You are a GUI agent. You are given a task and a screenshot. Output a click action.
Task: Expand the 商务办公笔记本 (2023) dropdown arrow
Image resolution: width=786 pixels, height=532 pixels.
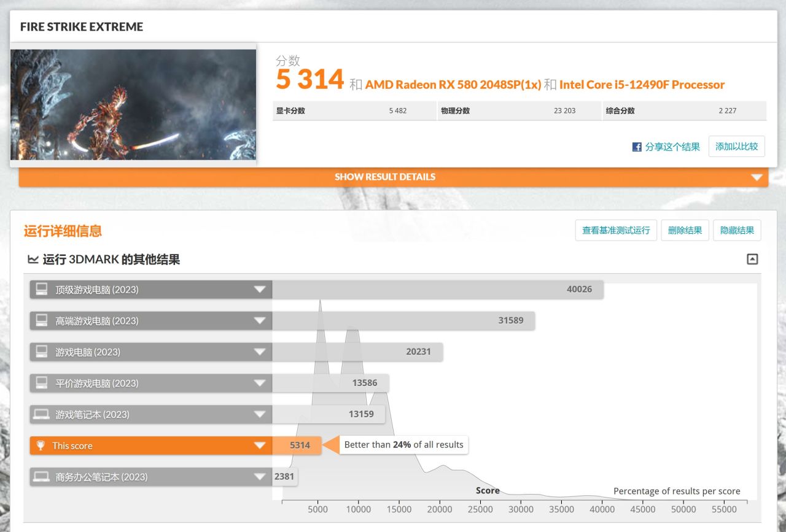click(260, 477)
